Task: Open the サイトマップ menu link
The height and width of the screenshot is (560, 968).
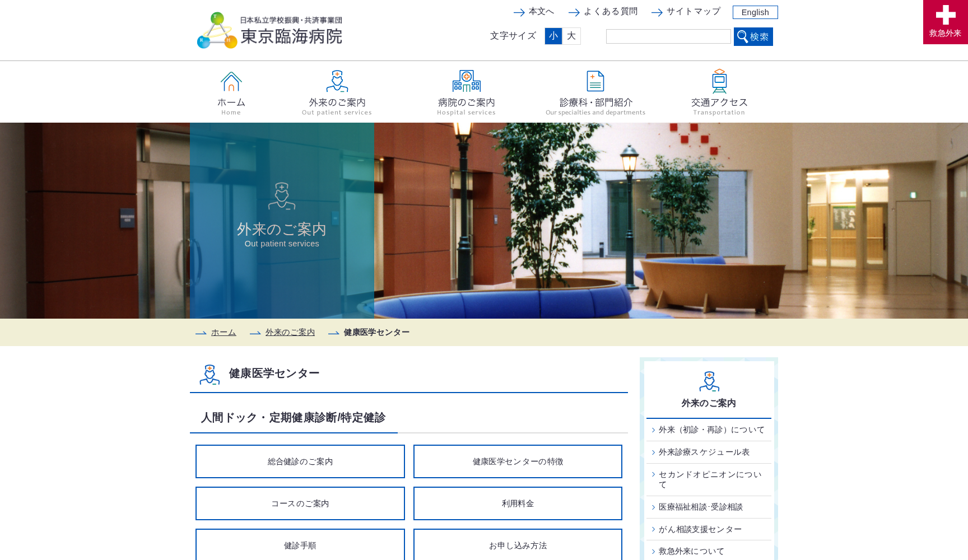Action: 693,11
